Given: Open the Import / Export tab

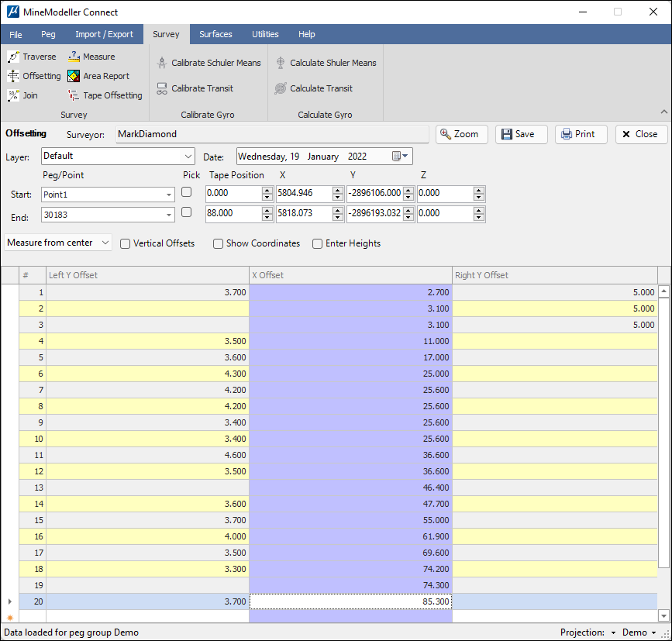Looking at the screenshot, I should coord(104,34).
